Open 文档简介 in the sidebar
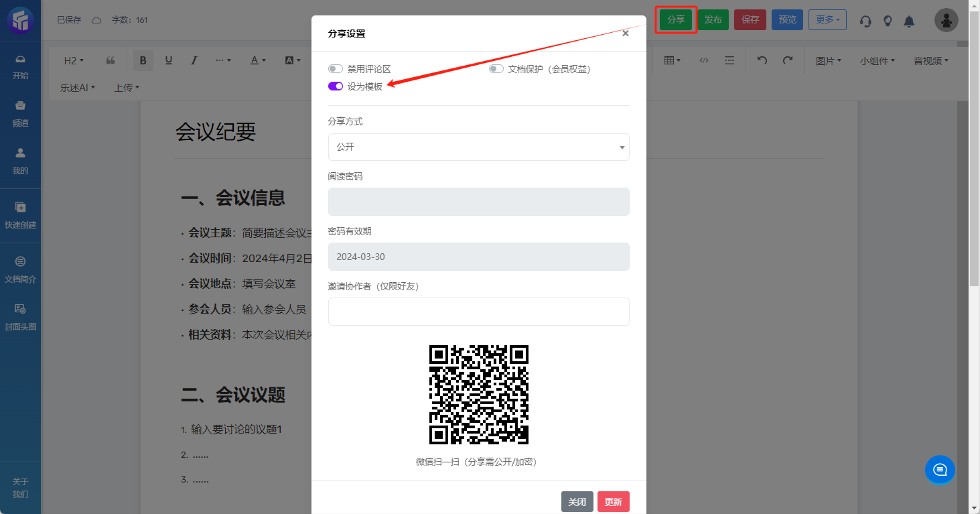Screen dimensions: 980x514 coord(20,270)
